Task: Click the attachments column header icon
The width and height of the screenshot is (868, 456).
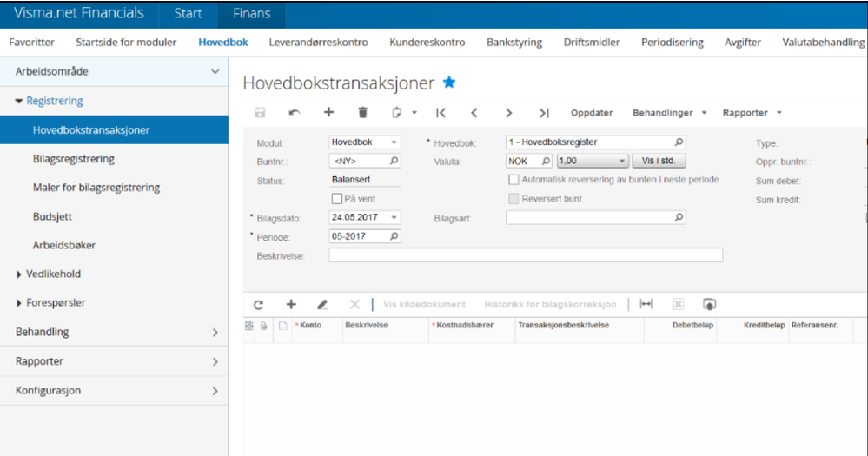Action: [x=264, y=326]
